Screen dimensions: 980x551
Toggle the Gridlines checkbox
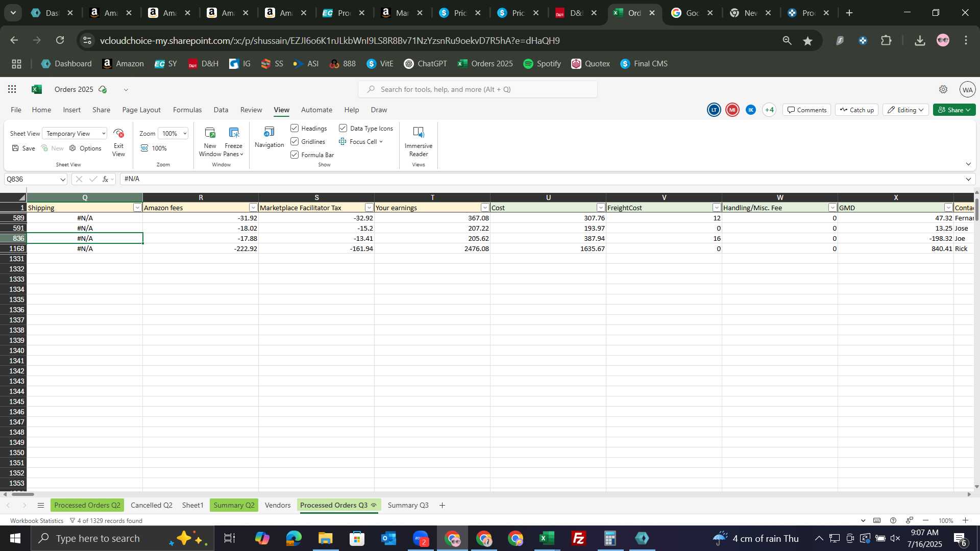tap(295, 141)
